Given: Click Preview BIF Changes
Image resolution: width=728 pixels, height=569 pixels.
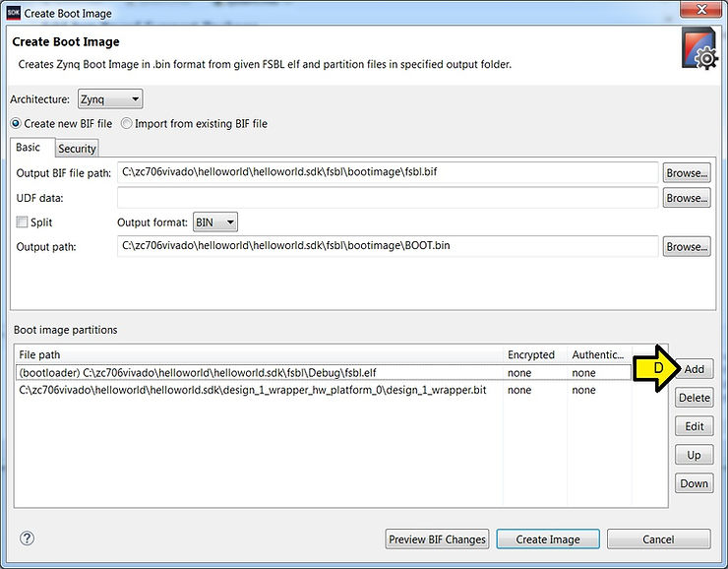Looking at the screenshot, I should tap(437, 538).
